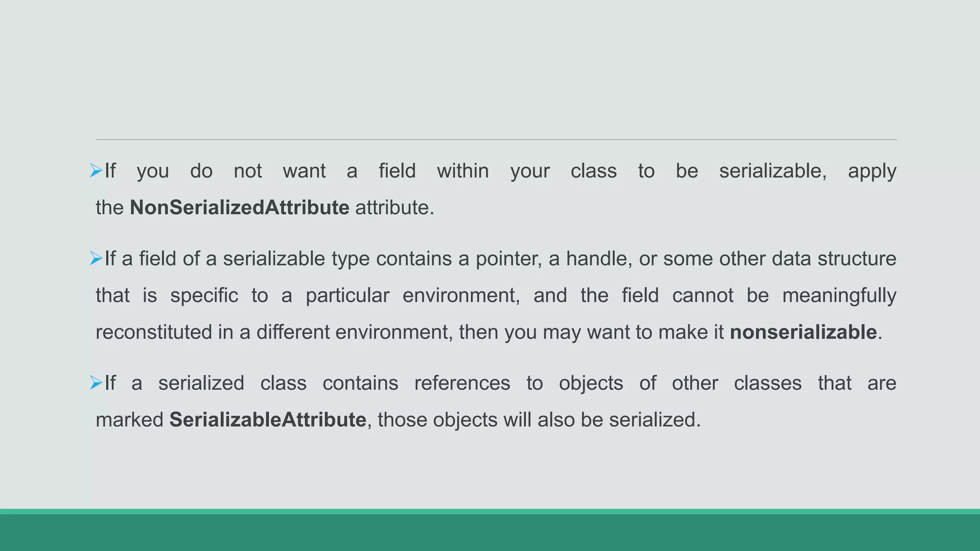Click the word "references" in the third bullet
The width and height of the screenshot is (980, 551).
point(462,383)
